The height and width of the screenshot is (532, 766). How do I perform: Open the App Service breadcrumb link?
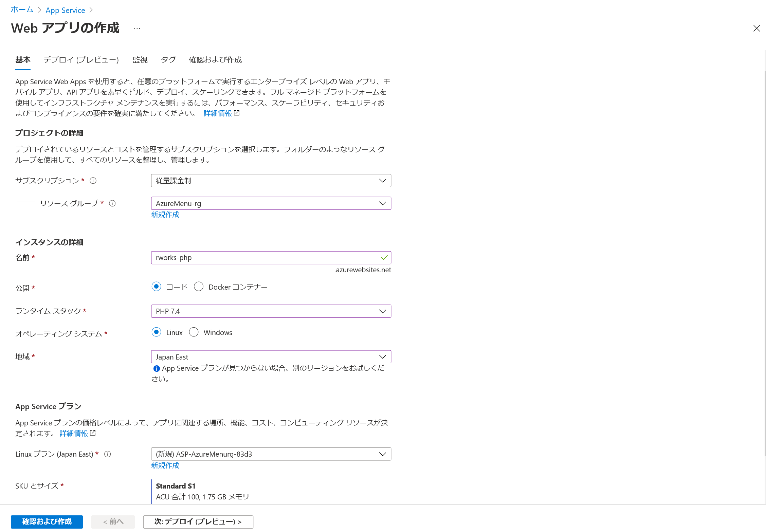[x=65, y=10]
